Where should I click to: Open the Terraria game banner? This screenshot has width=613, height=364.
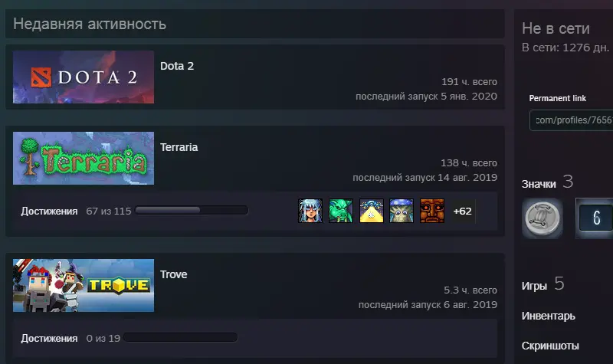pos(84,158)
